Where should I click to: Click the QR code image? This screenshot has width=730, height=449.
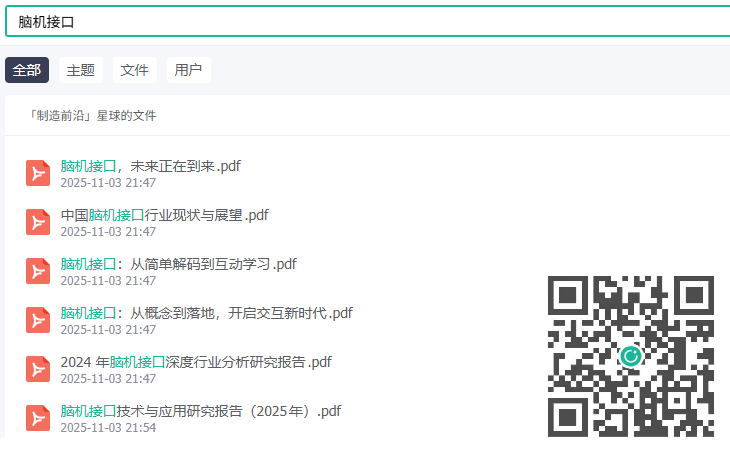(631, 356)
